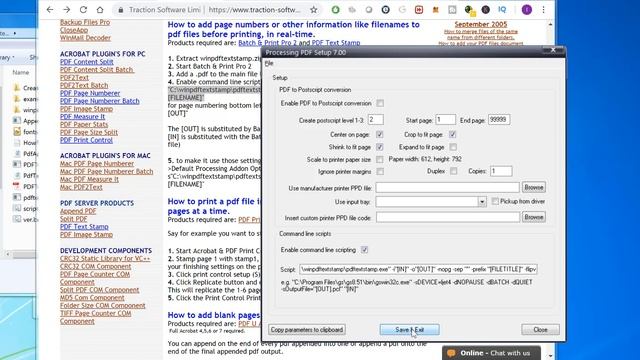The image size is (640, 360).
Task: Open the September 2005 link
Action: [481, 24]
